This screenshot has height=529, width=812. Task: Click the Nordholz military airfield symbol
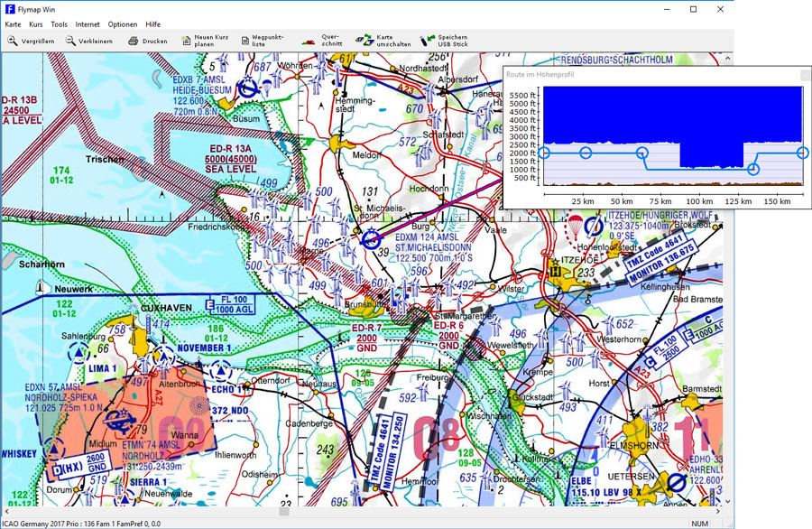pyautogui.click(x=120, y=419)
